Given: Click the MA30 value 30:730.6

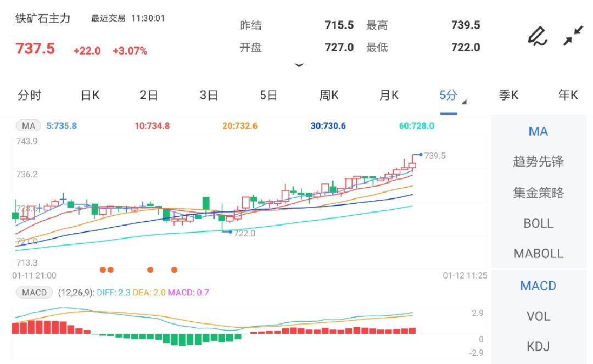Looking at the screenshot, I should pos(328,126).
